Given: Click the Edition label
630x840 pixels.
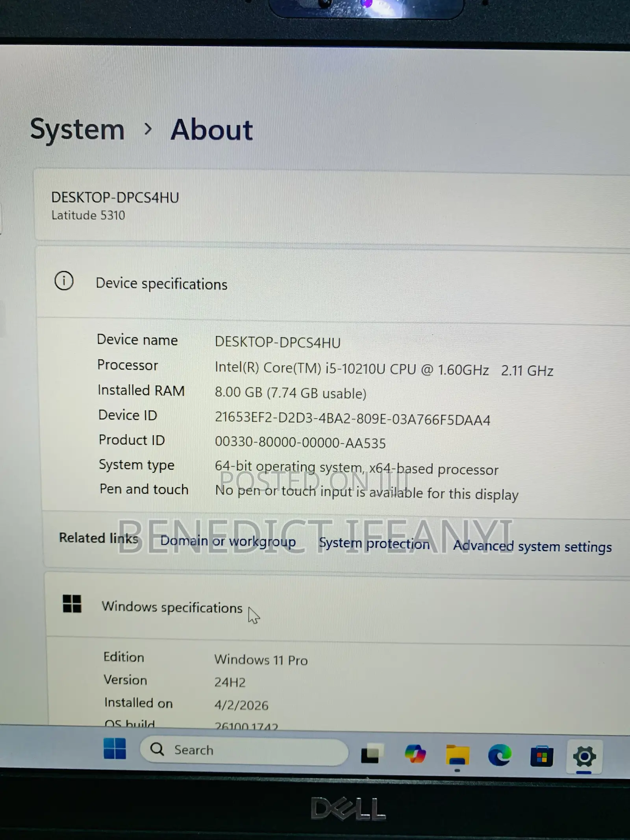Looking at the screenshot, I should (x=124, y=657).
